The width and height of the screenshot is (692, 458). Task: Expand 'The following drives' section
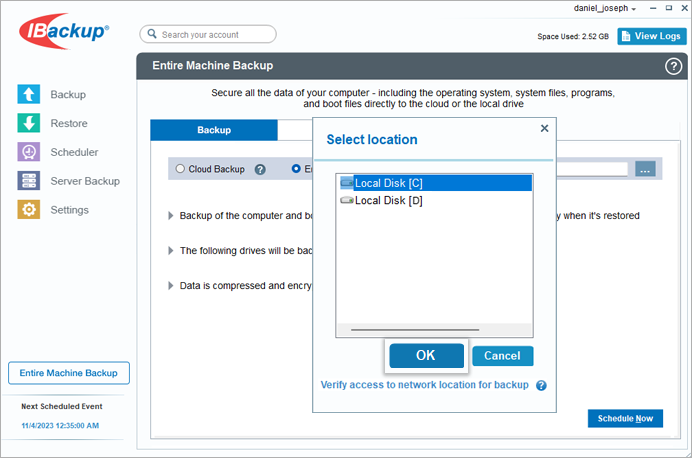(171, 251)
